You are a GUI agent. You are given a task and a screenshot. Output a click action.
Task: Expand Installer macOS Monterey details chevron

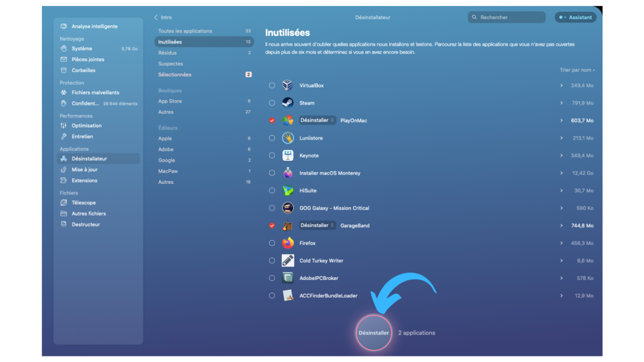561,173
